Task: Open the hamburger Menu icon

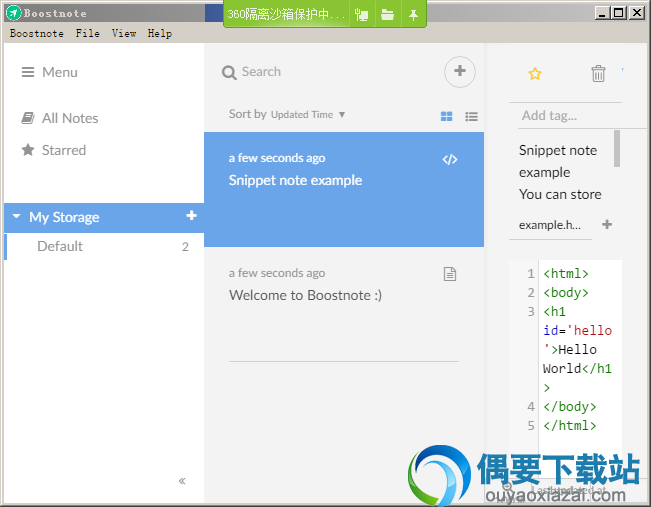Action: (28, 72)
